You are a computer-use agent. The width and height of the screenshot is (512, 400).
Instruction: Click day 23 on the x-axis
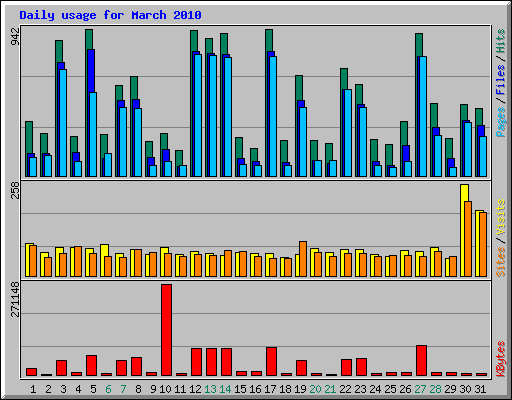click(360, 389)
